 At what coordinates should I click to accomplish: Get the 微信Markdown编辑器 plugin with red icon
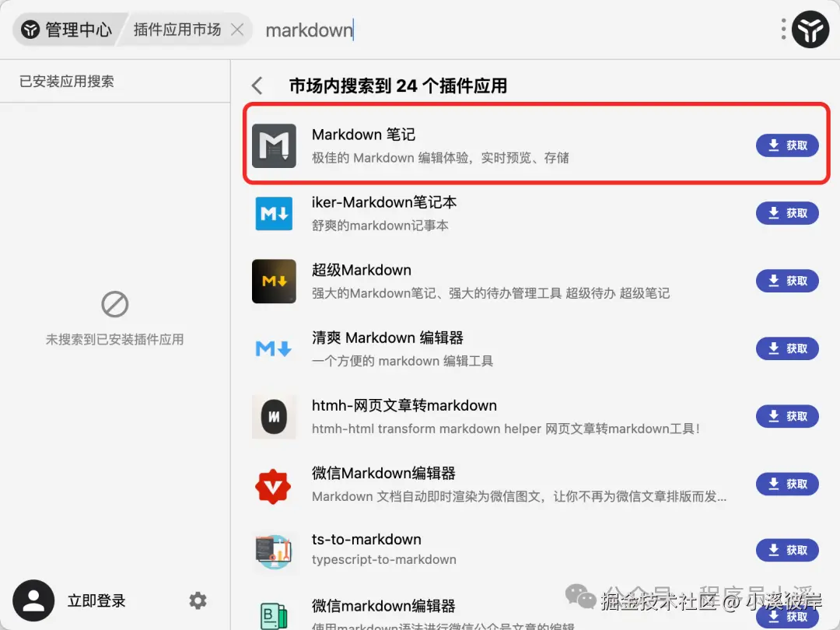[x=787, y=485]
